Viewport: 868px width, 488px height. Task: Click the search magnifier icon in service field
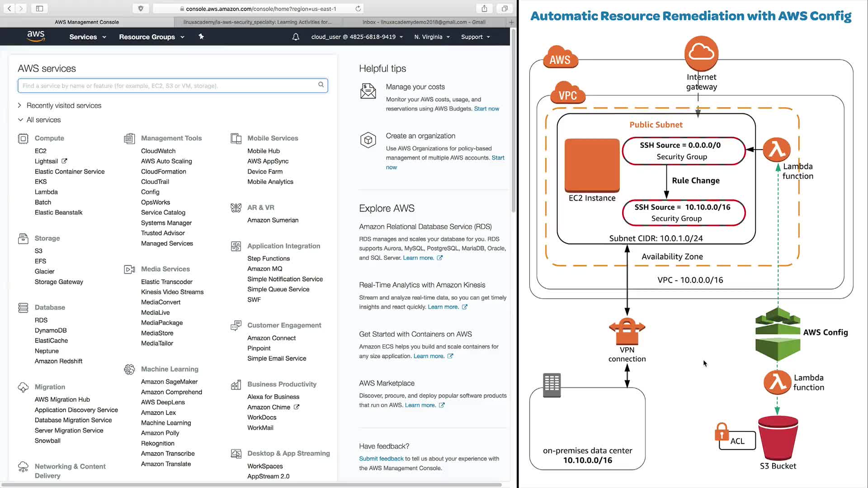321,84
